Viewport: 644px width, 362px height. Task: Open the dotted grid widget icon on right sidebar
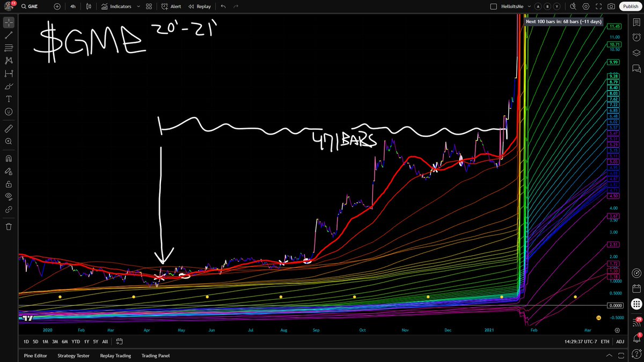coord(636,304)
